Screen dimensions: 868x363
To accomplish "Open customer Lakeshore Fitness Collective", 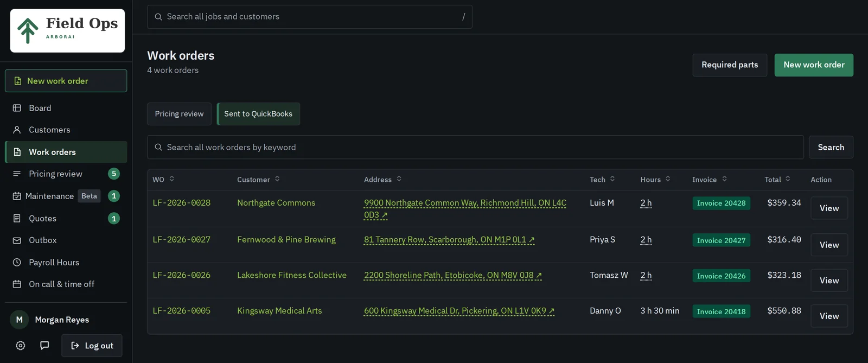I will click(x=292, y=275).
